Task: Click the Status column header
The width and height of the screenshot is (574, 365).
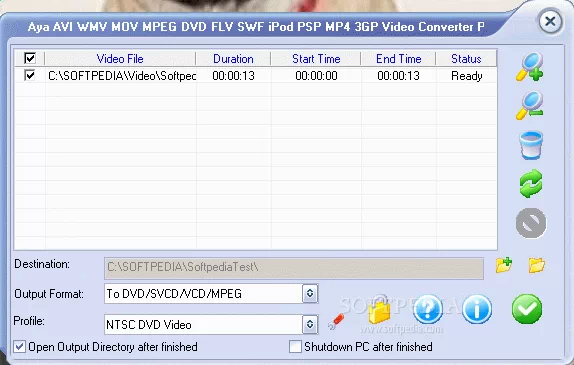Action: tap(466, 59)
